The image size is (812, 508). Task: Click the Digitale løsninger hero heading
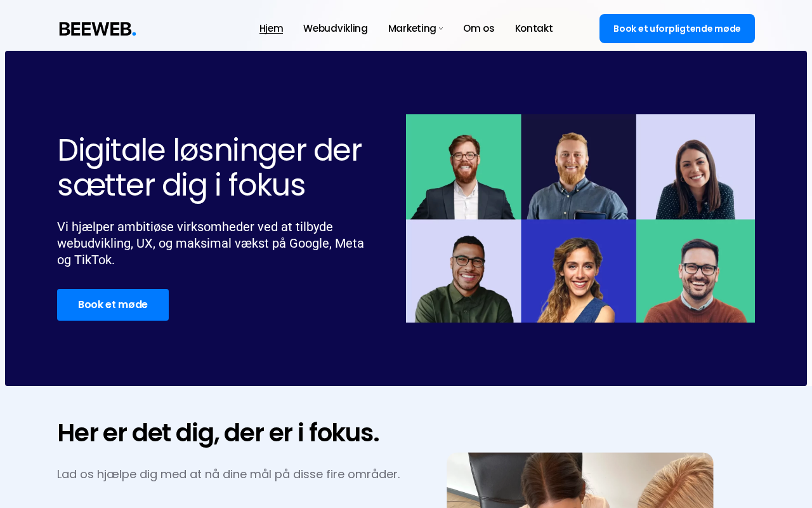(x=209, y=168)
